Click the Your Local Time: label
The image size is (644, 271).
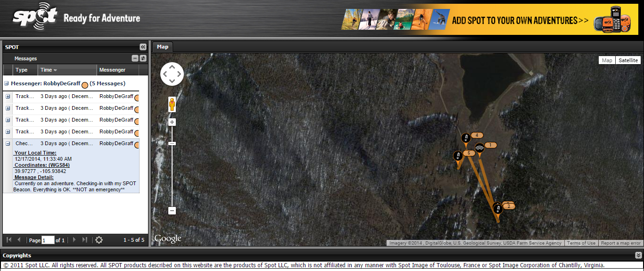tap(35, 153)
